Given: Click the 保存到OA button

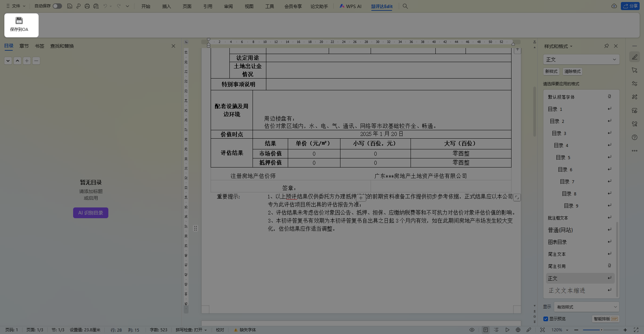Looking at the screenshot, I should [x=21, y=25].
